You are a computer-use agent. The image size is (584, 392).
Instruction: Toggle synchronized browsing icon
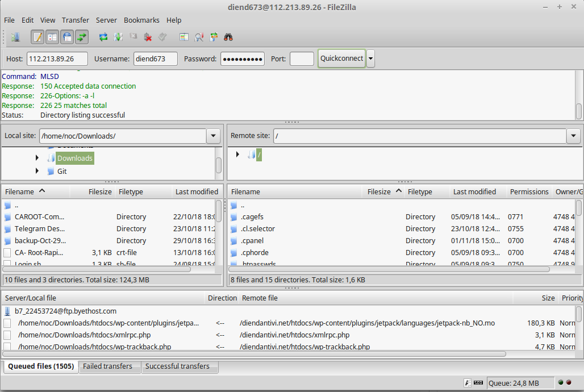pyautogui.click(x=214, y=37)
